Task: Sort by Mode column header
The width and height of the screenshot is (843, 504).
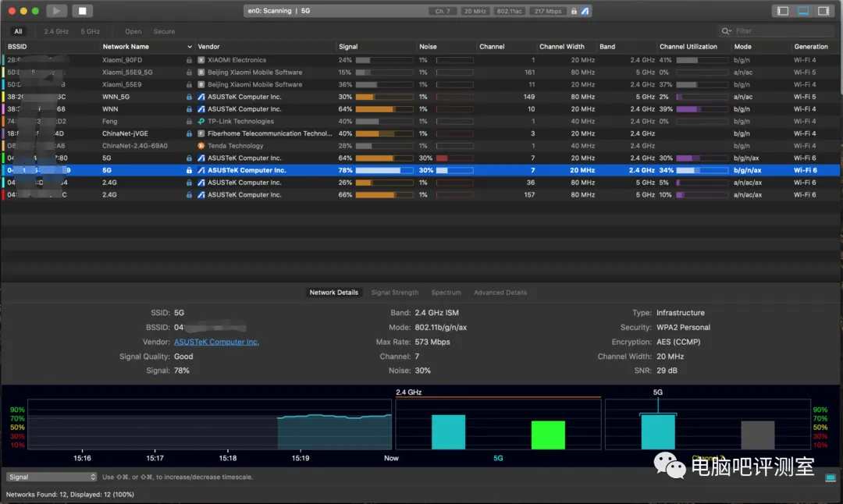Action: coord(743,47)
